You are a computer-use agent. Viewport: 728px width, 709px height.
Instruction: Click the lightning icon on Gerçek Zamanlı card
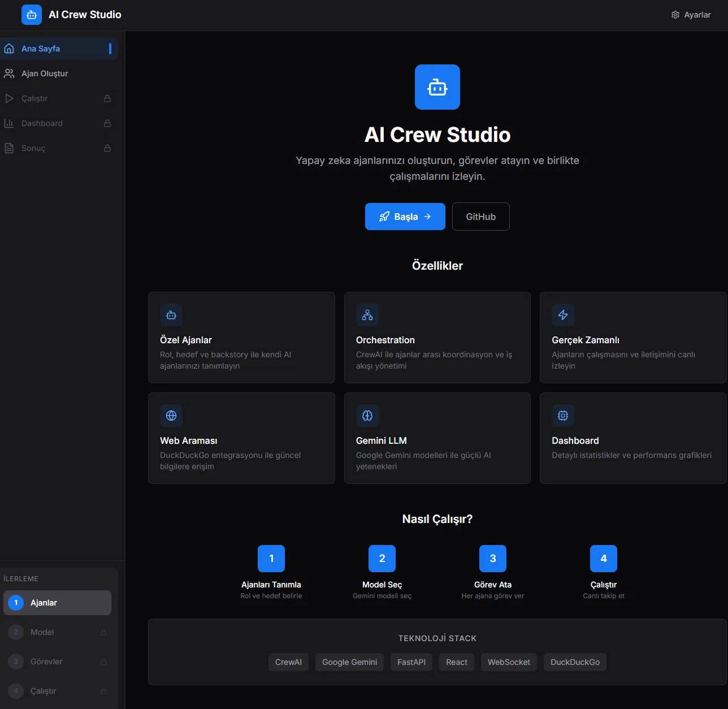(563, 315)
